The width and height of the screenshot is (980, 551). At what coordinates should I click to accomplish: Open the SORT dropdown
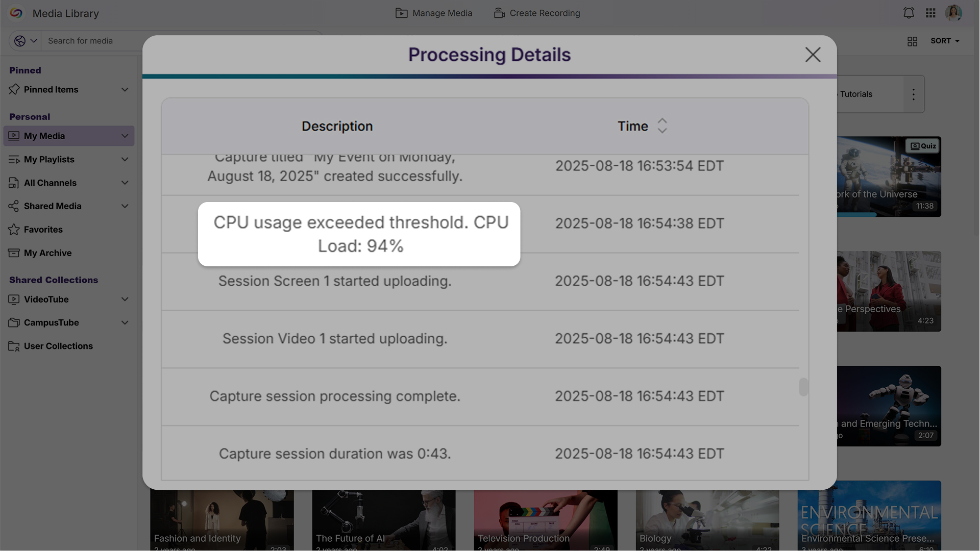point(945,41)
